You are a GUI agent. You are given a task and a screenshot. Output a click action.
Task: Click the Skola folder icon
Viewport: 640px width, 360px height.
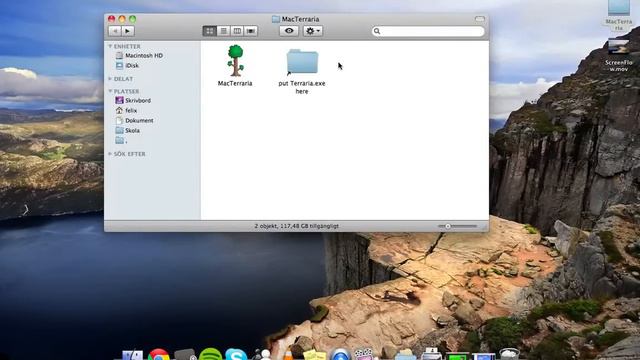119,131
